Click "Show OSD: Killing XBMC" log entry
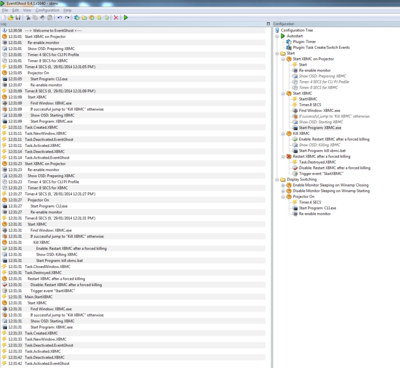Image resolution: width=400 pixels, height=368 pixels. point(57,254)
